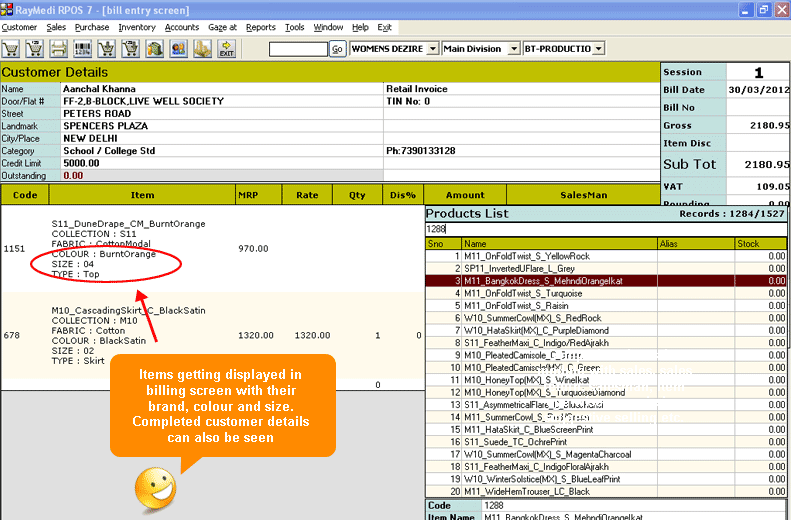This screenshot has height=520, width=791.
Task: Open the Inventory menu
Action: tap(137, 27)
